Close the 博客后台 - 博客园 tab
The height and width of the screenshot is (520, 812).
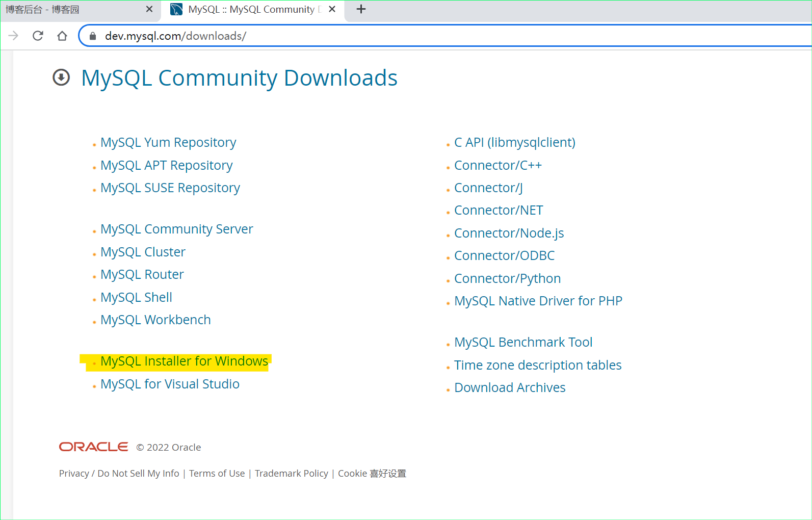coord(149,9)
